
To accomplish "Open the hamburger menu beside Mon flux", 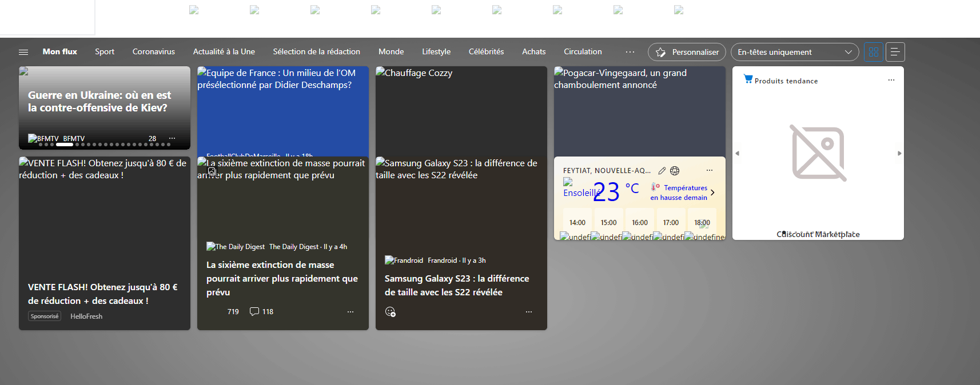I will [23, 52].
